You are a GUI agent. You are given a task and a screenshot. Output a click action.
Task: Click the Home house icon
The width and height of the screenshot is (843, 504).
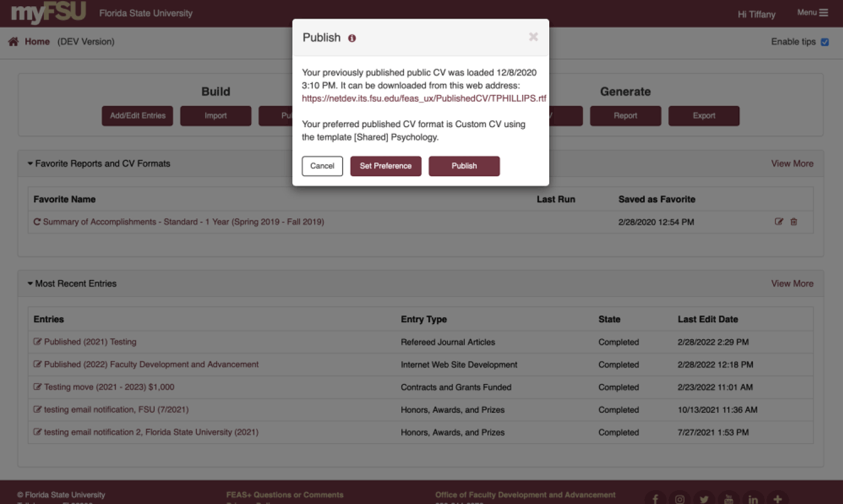13,42
